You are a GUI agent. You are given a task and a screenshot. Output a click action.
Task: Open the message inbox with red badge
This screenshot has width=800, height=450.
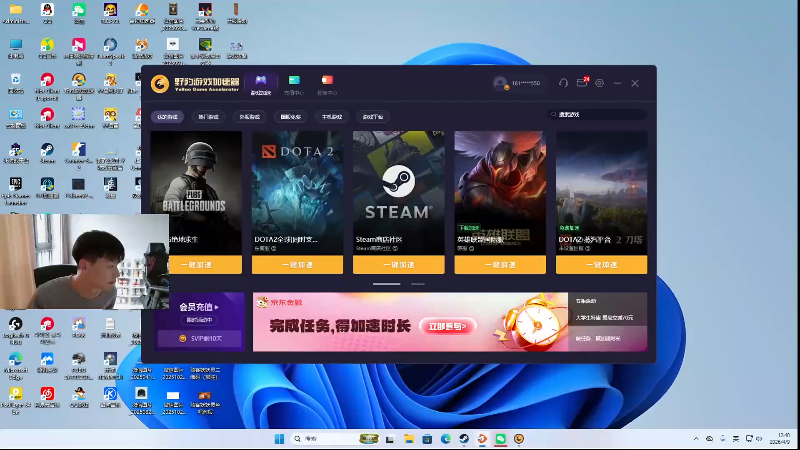tap(582, 83)
